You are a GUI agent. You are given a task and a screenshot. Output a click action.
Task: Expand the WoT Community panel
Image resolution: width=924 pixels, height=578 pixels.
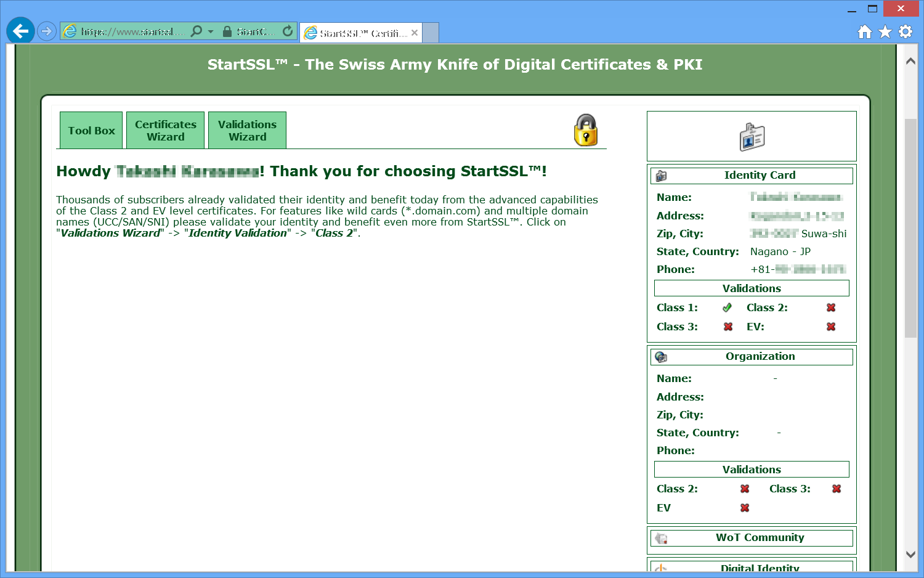[x=760, y=538]
